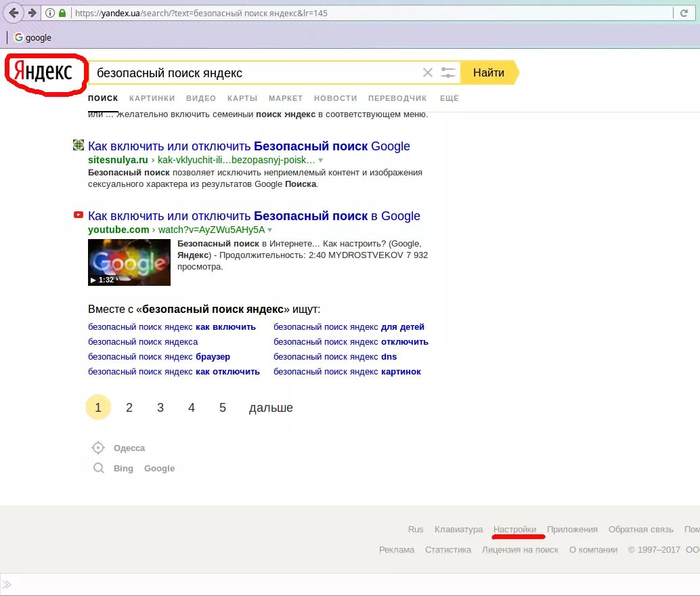Click the browser forward arrow button
This screenshot has width=700, height=596.
pyautogui.click(x=32, y=13)
